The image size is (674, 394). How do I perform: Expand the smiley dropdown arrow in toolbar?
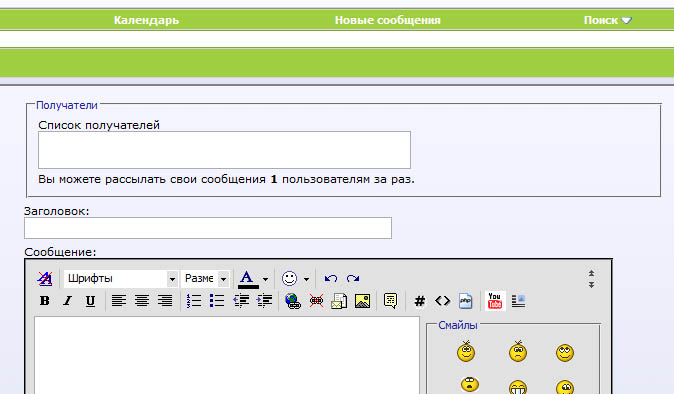tap(306, 279)
